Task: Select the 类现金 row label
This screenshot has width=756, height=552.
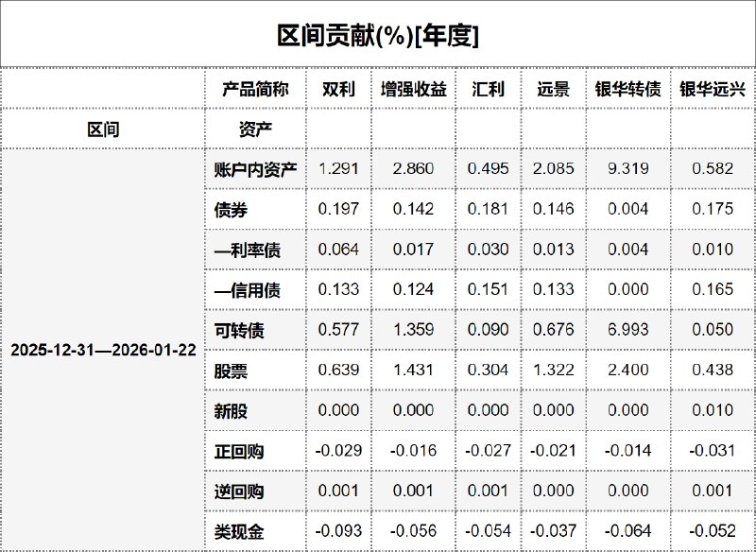Action: point(239,531)
